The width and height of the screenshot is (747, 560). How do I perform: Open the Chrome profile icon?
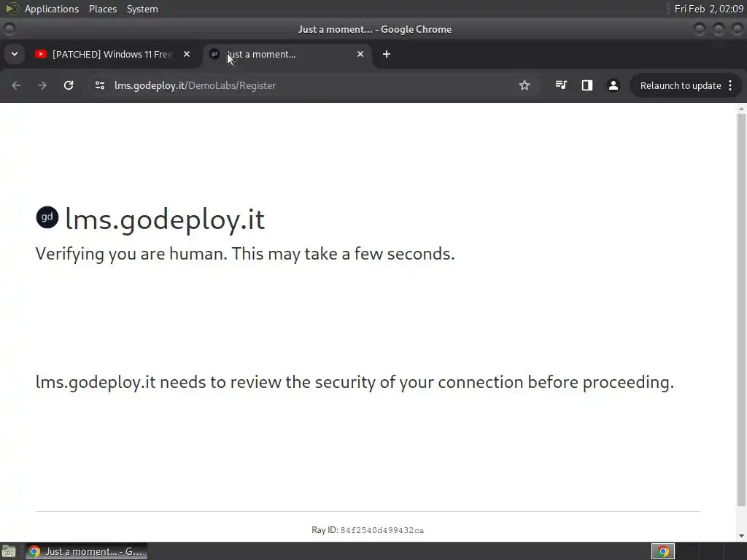click(x=613, y=85)
